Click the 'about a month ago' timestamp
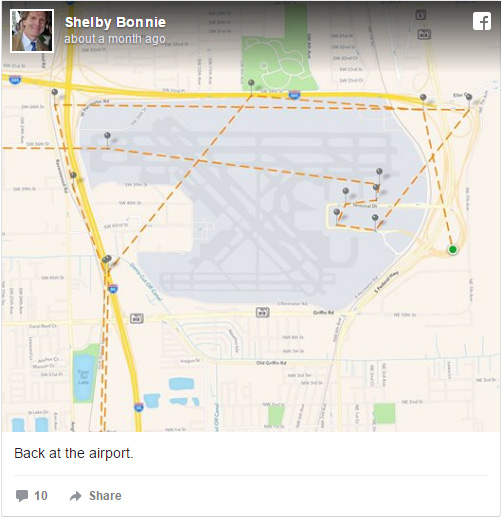 pyautogui.click(x=115, y=39)
